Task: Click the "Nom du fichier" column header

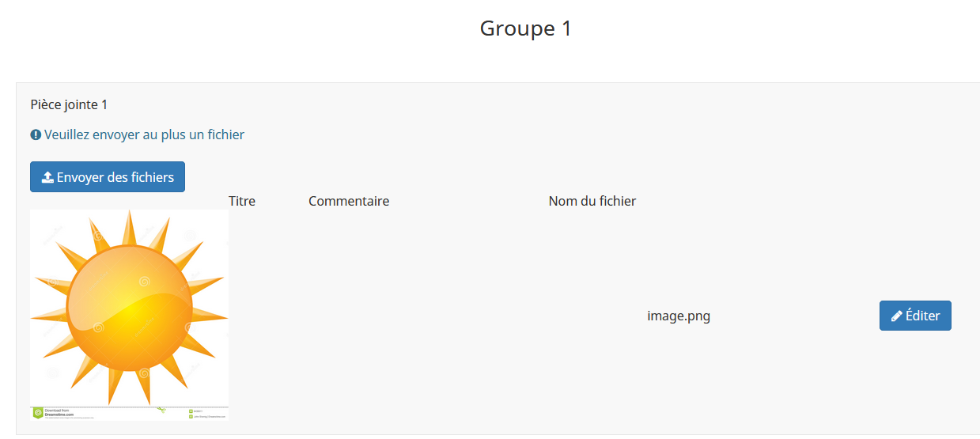Action: tap(592, 201)
